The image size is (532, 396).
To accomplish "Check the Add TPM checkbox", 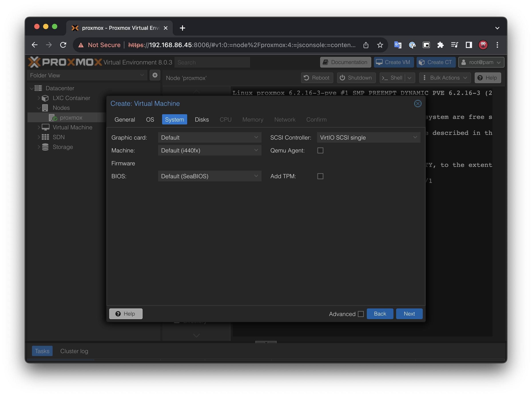I will 320,176.
